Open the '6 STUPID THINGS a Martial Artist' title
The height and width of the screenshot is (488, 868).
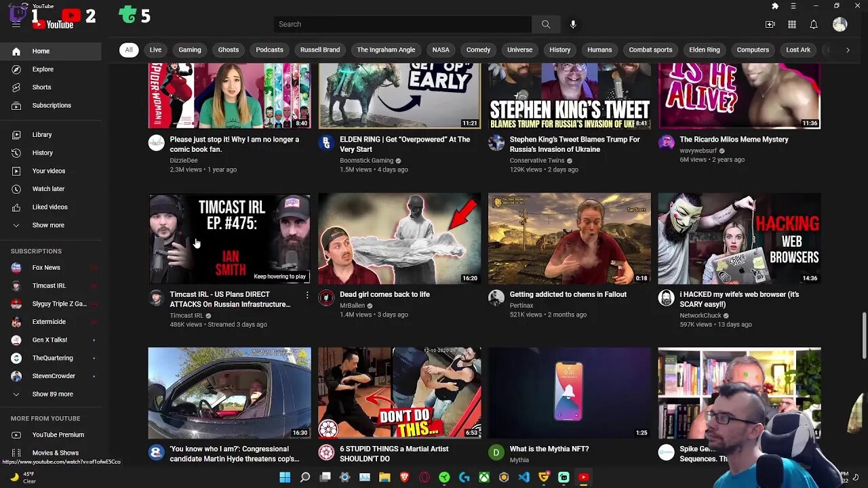(x=394, y=454)
